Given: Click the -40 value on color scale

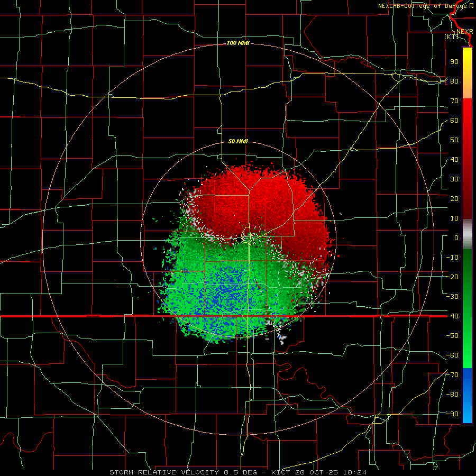Looking at the screenshot, I should pyautogui.click(x=452, y=316).
